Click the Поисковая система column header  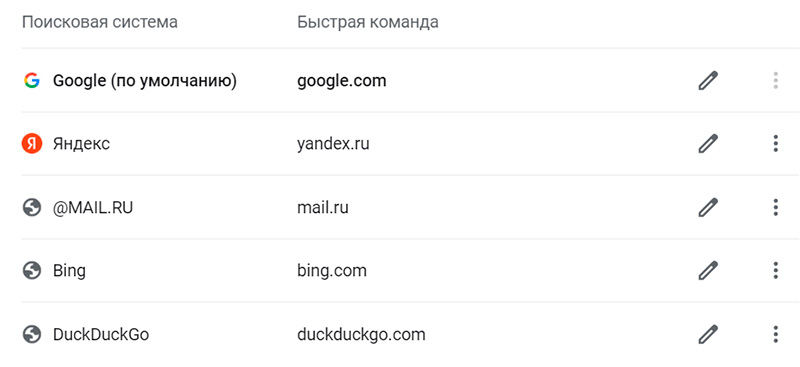click(100, 22)
